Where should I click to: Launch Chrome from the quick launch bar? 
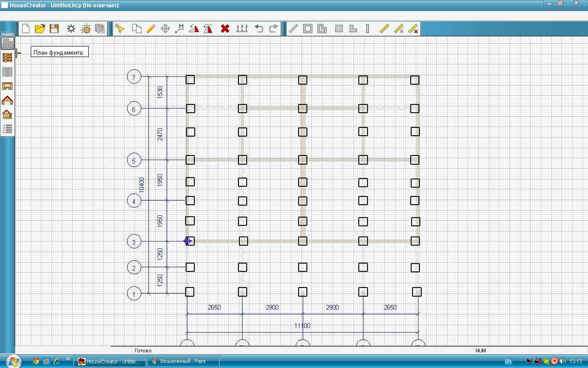tap(36, 361)
